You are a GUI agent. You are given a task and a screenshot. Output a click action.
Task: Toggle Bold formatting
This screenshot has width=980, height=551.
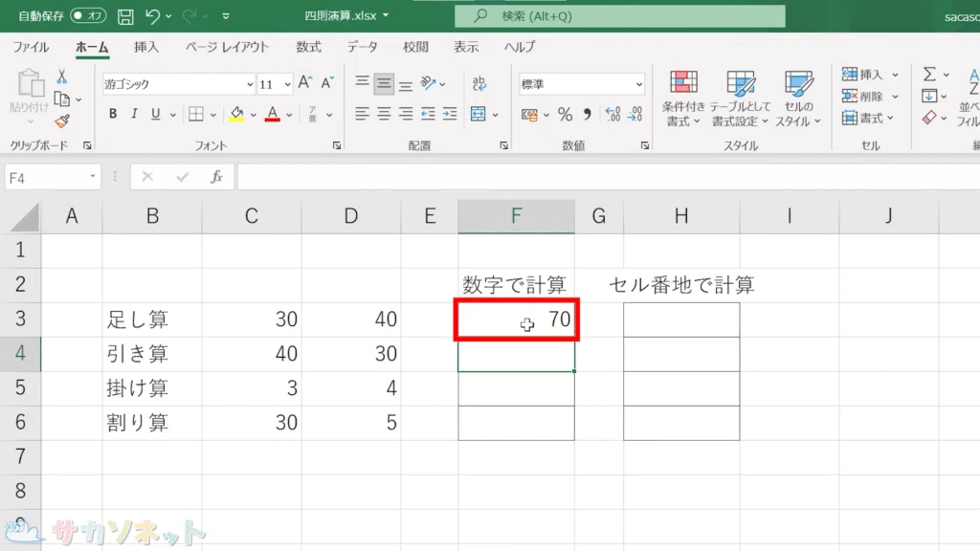point(113,114)
